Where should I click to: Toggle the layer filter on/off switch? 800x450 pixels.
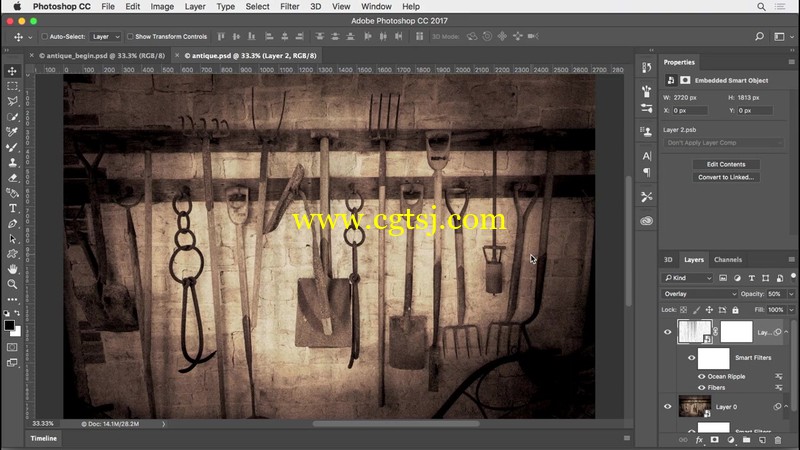[793, 276]
